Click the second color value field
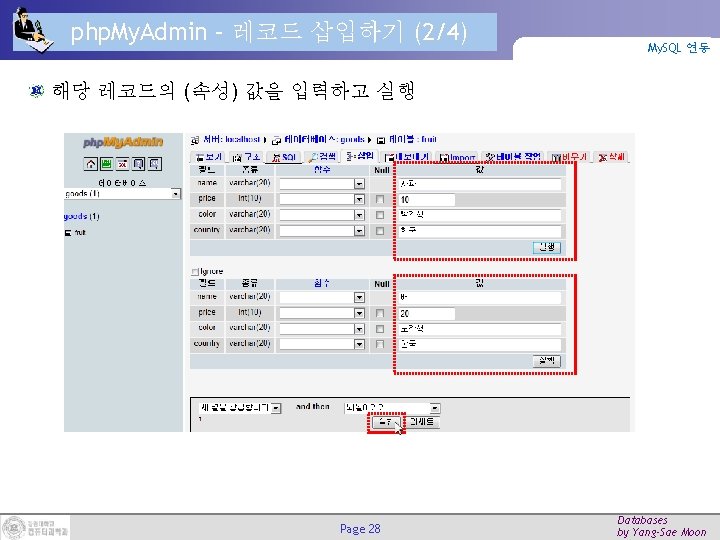720x540 pixels. click(x=479, y=329)
